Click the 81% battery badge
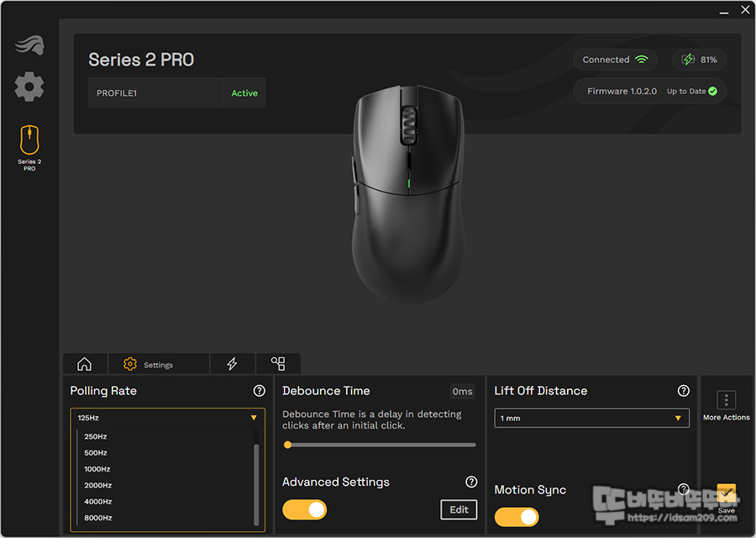 coord(699,60)
